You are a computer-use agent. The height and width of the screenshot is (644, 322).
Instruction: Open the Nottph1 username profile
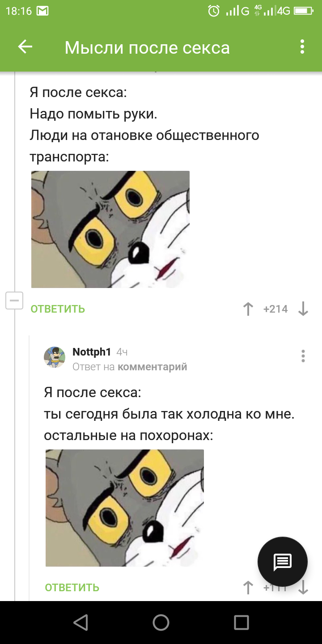(x=92, y=352)
